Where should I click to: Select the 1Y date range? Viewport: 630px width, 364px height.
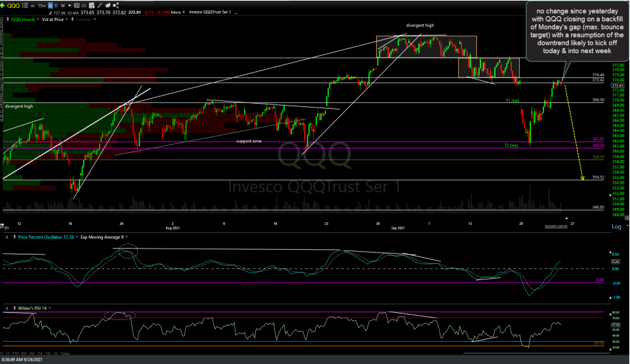pos(9,354)
